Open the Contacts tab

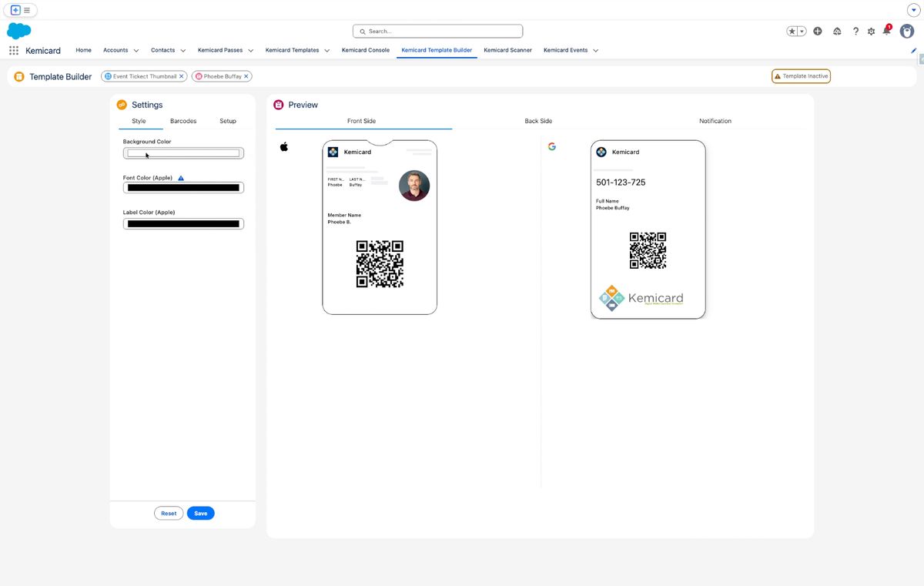[162, 50]
